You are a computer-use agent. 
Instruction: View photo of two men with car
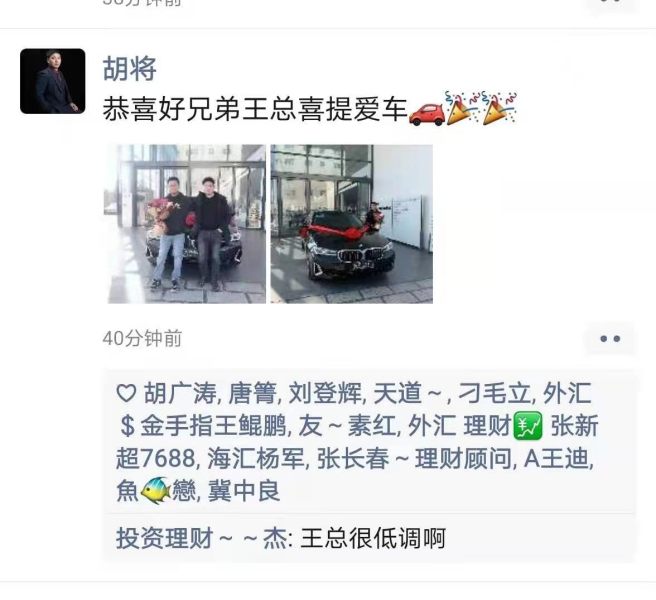[184, 224]
